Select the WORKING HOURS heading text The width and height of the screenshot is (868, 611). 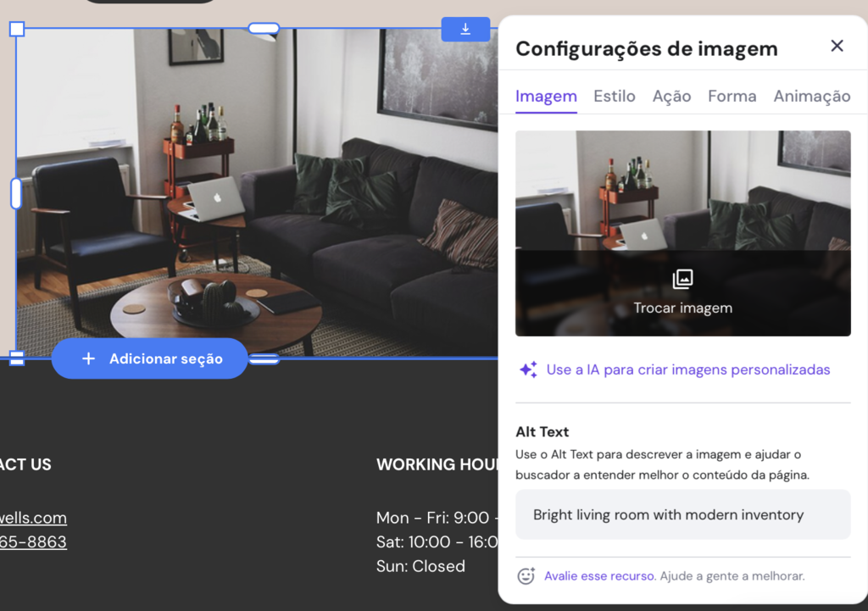pyautogui.click(x=437, y=464)
